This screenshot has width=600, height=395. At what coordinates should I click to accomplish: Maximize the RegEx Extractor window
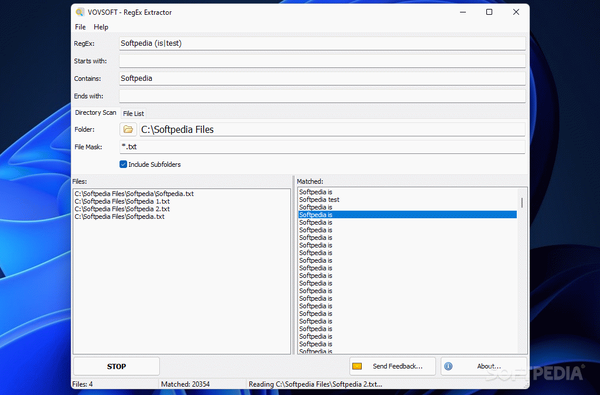[489, 12]
